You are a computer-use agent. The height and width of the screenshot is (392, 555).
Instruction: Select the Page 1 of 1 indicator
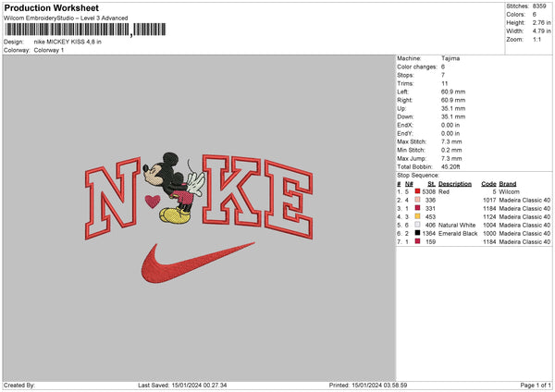coord(536,386)
